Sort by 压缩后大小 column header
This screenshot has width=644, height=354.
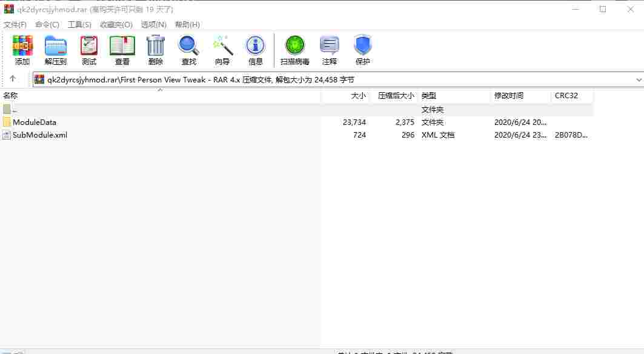[x=393, y=96]
